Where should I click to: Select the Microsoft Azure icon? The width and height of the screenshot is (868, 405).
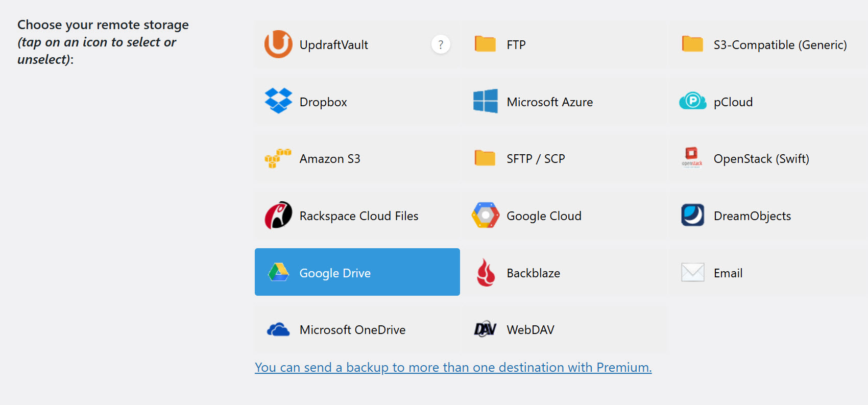pos(485,101)
